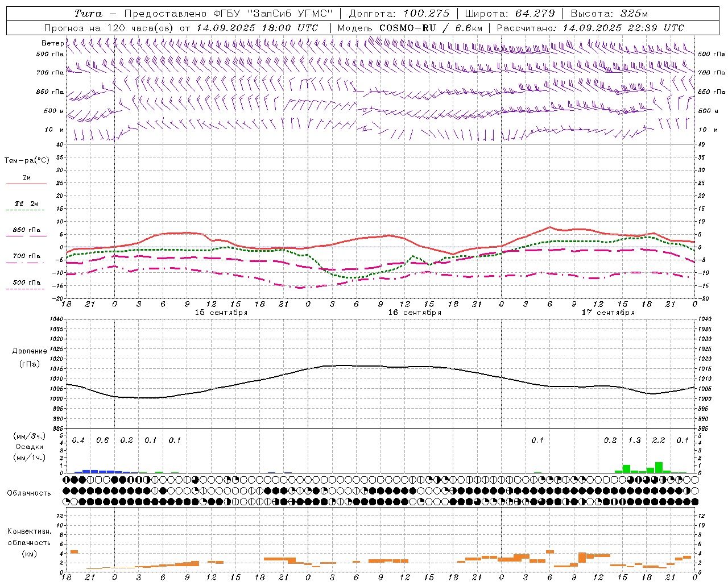This screenshot has height=582, width=728.
Task: Click the station name "Tura" in the header
Action: 88,14
